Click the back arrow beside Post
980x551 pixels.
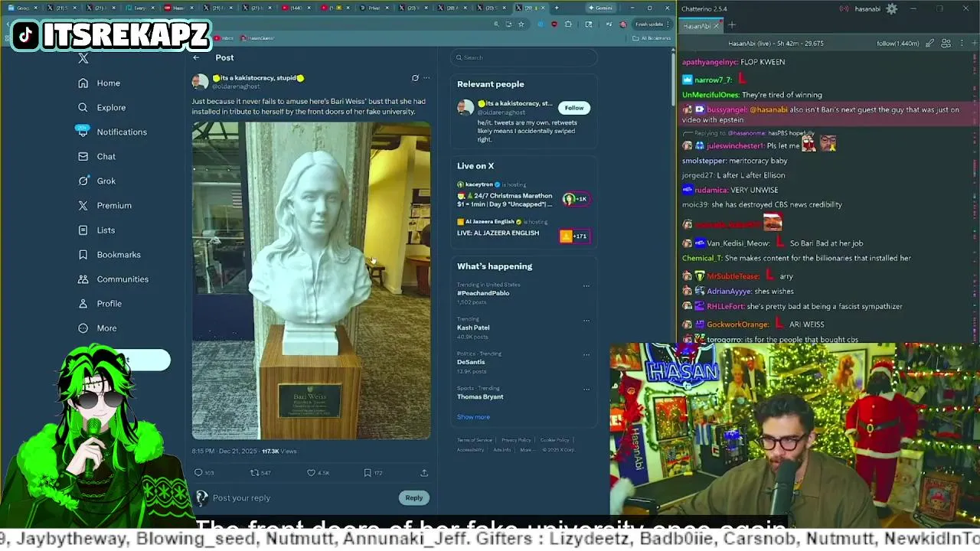pos(196,57)
